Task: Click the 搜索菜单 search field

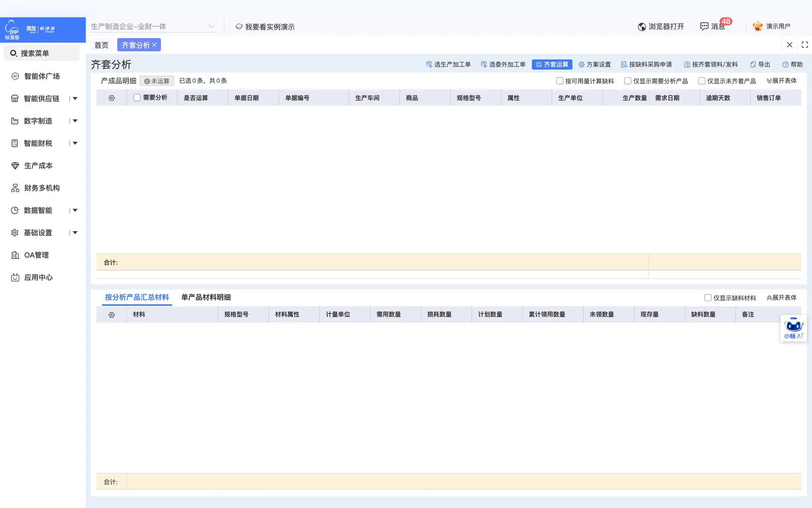Action: click(x=42, y=53)
